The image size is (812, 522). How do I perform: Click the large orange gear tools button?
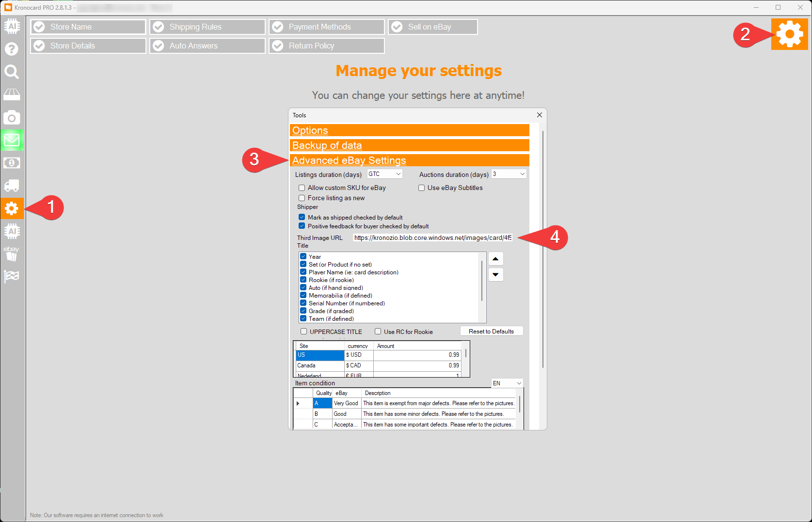[789, 34]
